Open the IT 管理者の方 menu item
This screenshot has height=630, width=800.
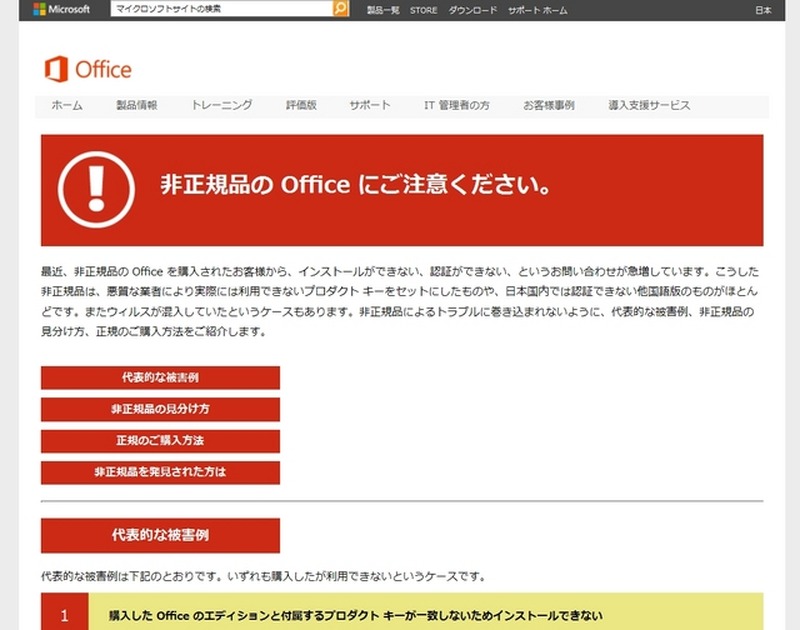click(457, 105)
